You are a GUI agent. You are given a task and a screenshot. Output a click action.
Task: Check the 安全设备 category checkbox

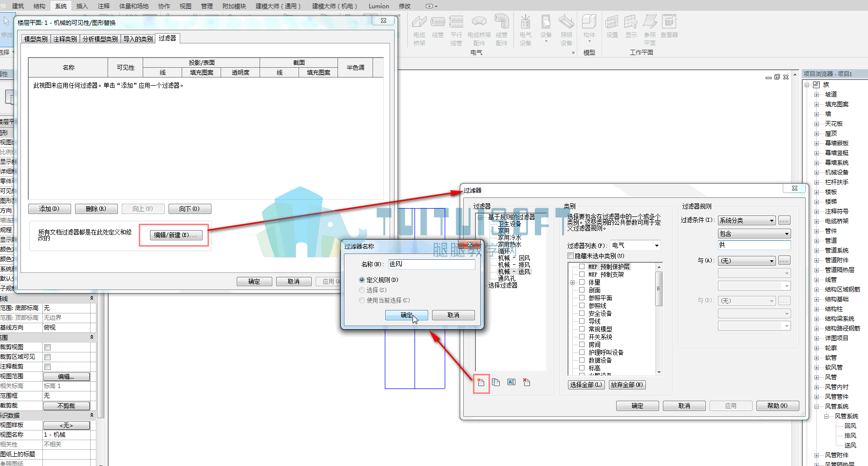582,313
